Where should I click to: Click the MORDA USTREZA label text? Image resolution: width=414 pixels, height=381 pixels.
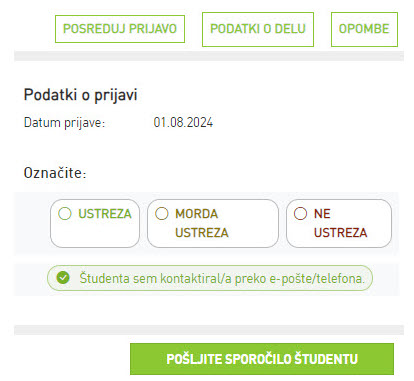[202, 223]
